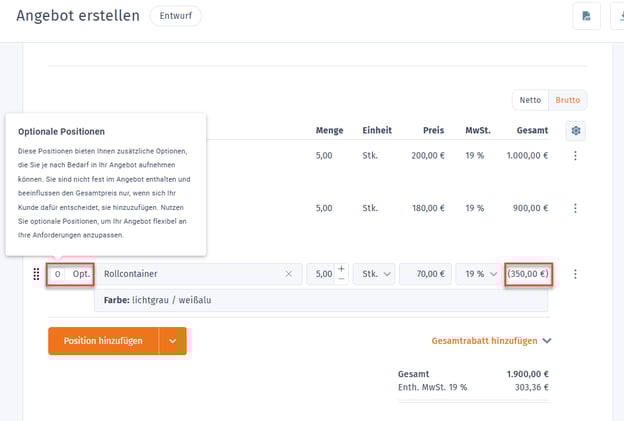Grab the drag handle of Rollcontainer row
This screenshot has height=421, width=624.
pos(36,274)
